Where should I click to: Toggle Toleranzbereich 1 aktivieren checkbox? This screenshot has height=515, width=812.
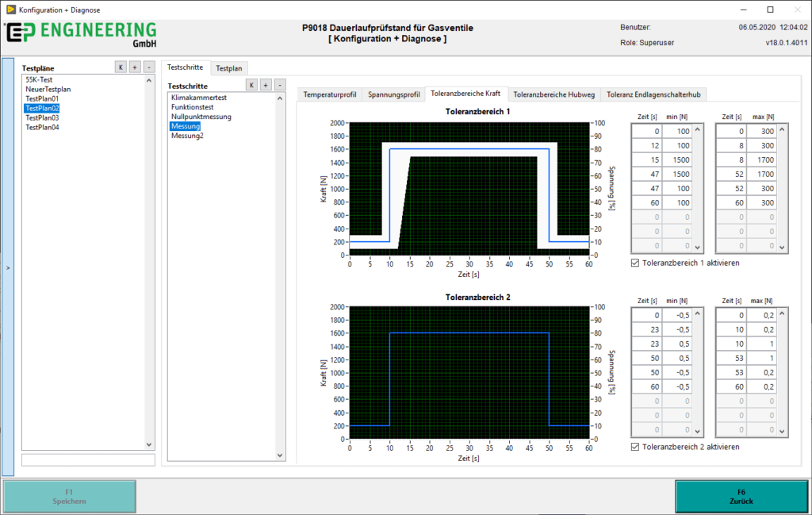(635, 263)
